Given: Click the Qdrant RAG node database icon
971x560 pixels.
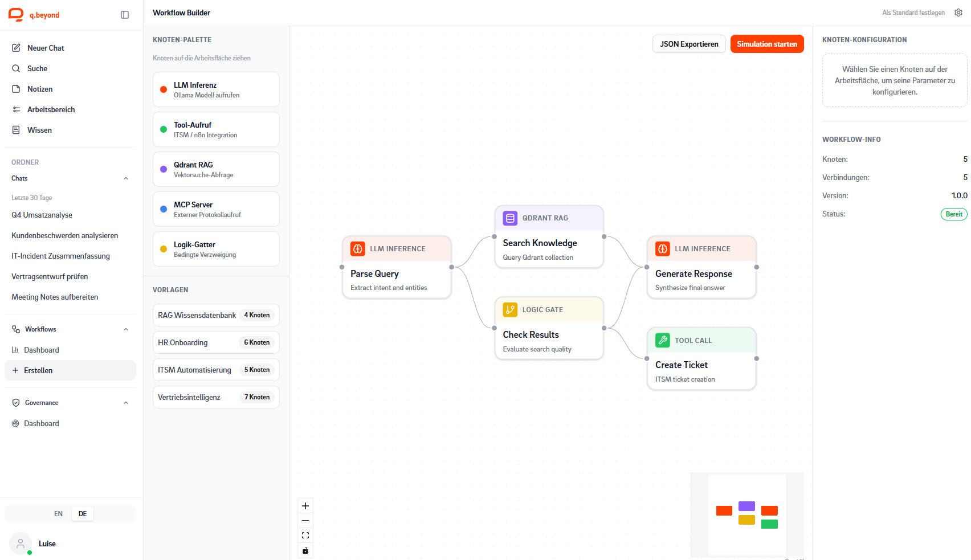Looking at the screenshot, I should point(510,218).
